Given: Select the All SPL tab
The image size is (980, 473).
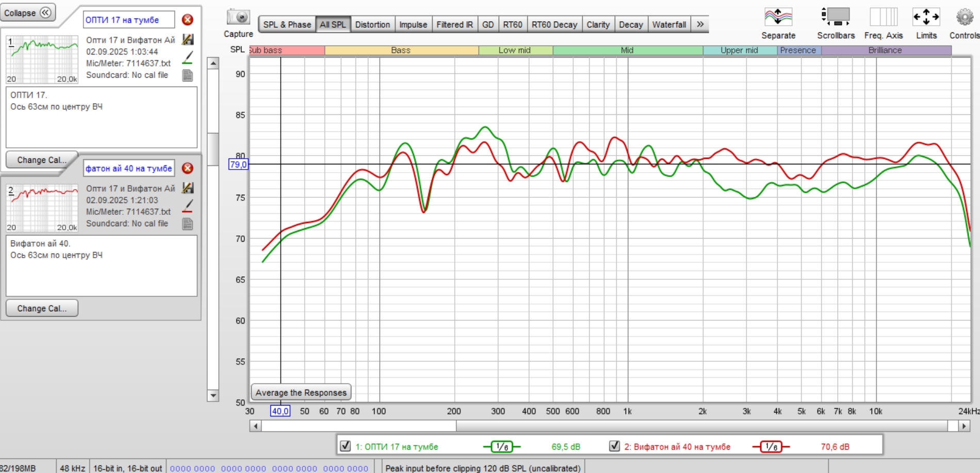Looking at the screenshot, I should click(x=333, y=24).
